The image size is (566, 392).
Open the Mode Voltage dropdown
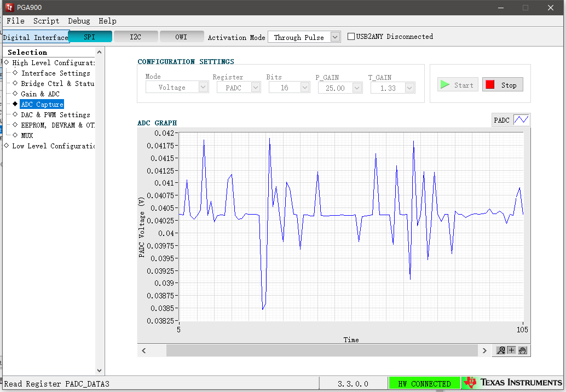(203, 87)
